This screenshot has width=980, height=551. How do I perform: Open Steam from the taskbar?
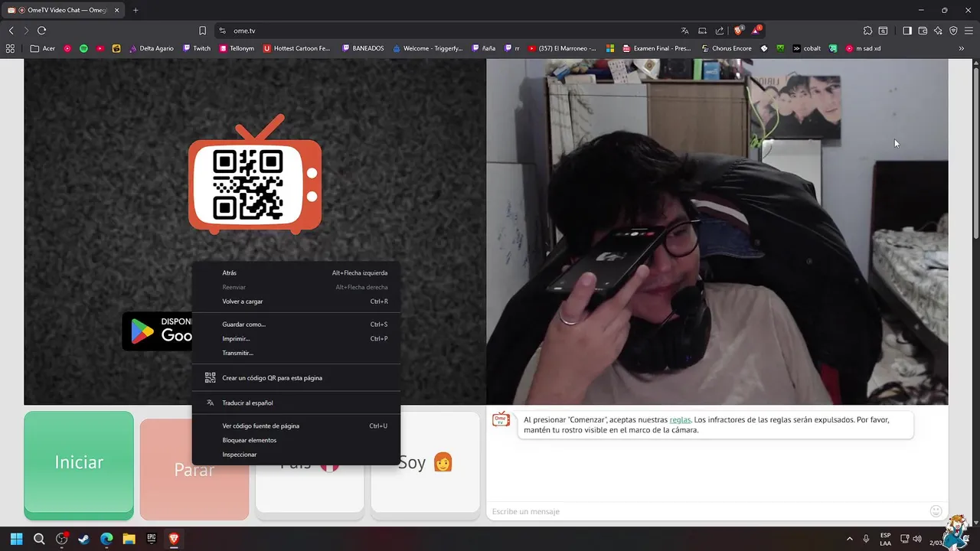pos(83,539)
